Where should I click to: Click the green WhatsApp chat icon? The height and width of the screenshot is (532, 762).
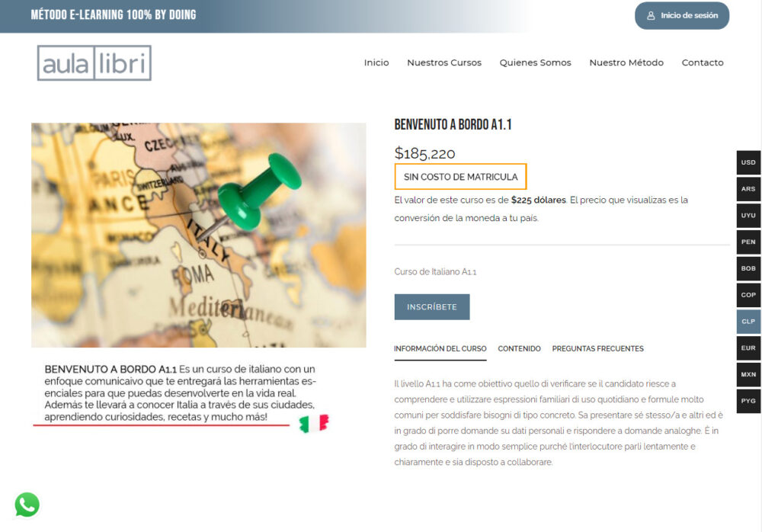click(x=27, y=505)
